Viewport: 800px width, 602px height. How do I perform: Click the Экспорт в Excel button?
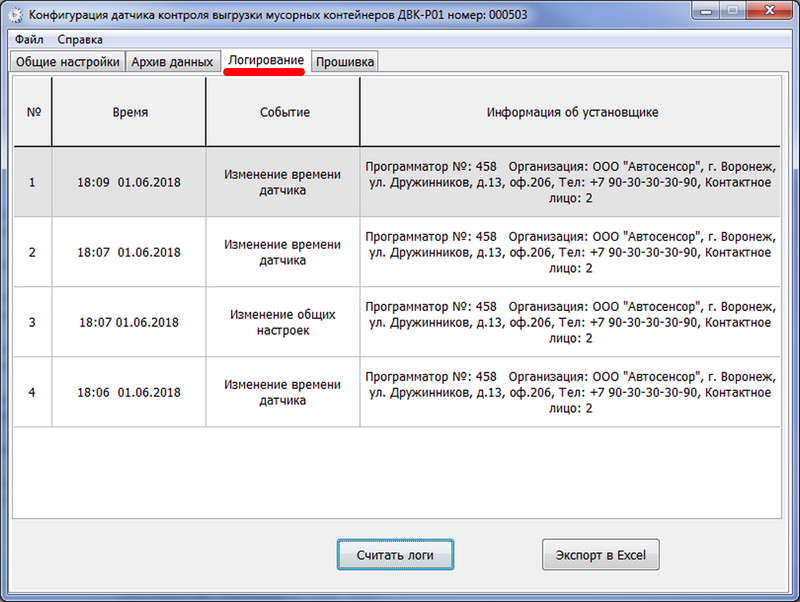coord(601,555)
